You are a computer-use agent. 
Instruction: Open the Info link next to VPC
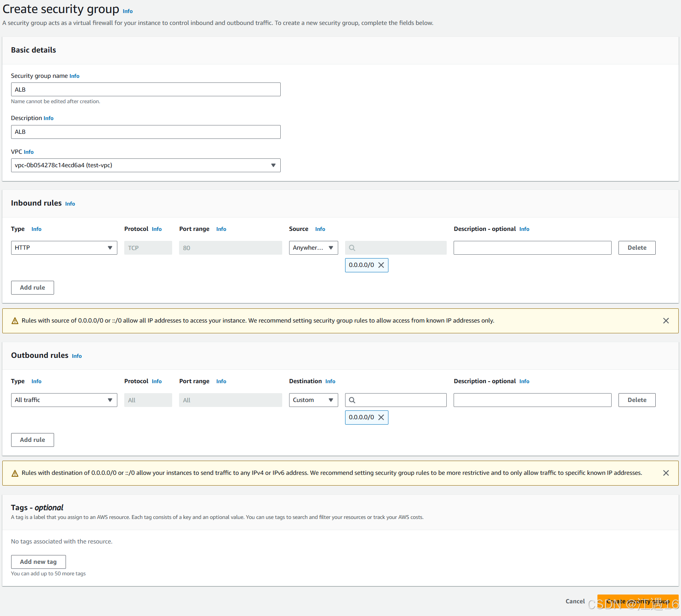pyautogui.click(x=28, y=152)
